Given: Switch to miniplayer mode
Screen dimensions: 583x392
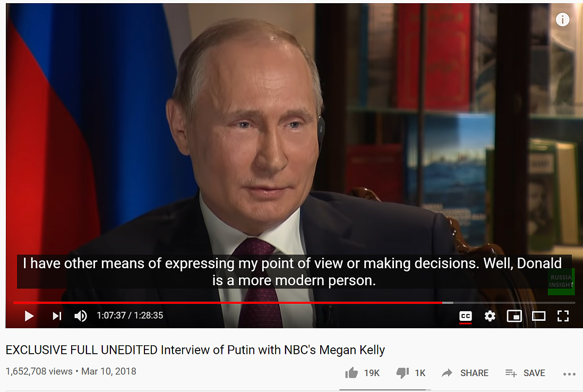Looking at the screenshot, I should pos(514,316).
